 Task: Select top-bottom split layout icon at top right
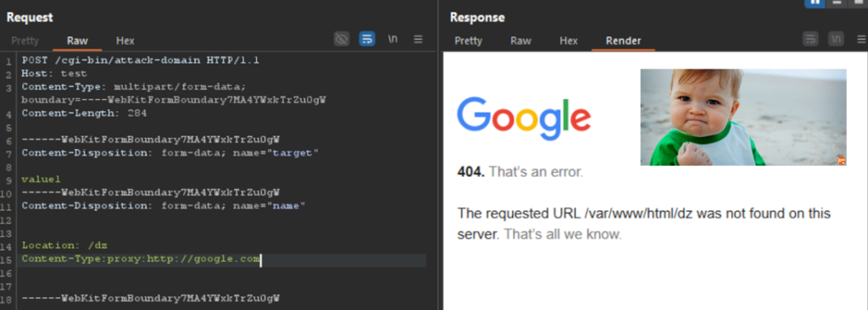pyautogui.click(x=837, y=3)
